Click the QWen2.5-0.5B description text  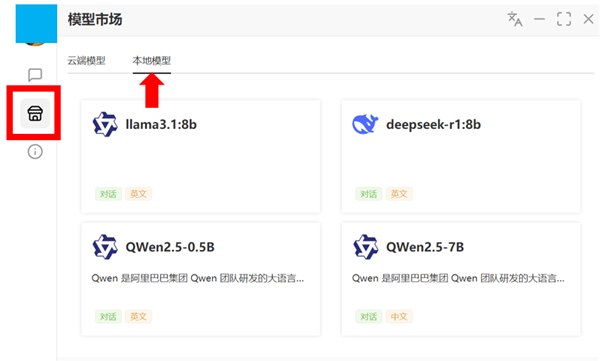click(x=197, y=278)
